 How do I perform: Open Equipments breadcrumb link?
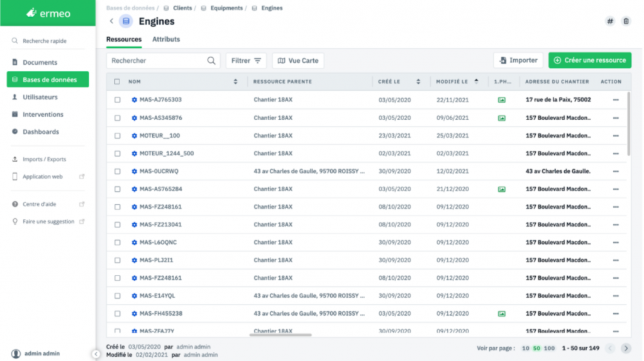[226, 8]
